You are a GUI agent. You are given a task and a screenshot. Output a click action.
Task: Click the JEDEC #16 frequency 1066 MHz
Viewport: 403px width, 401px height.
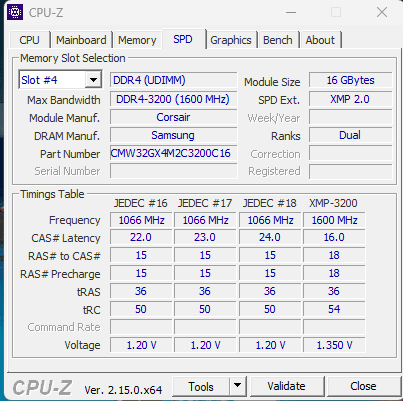[141, 220]
